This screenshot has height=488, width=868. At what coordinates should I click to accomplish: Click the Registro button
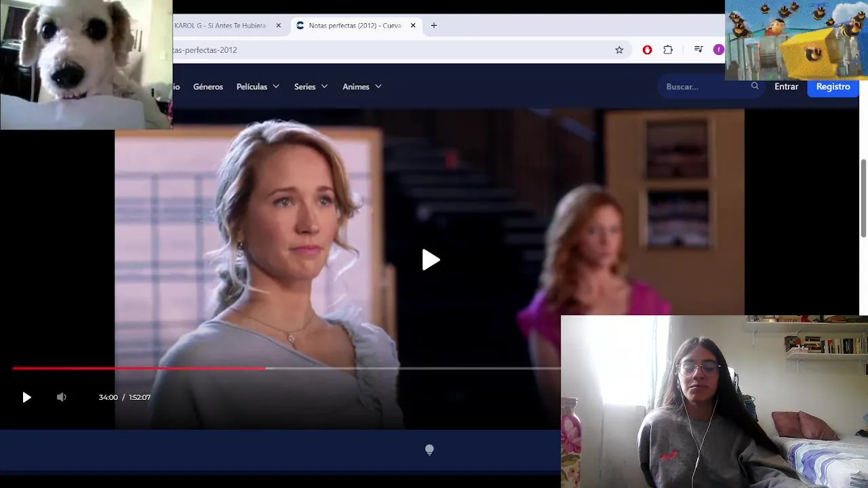coord(833,87)
